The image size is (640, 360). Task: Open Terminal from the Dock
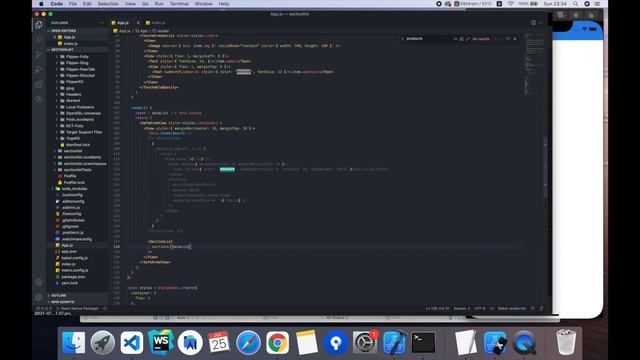(423, 342)
